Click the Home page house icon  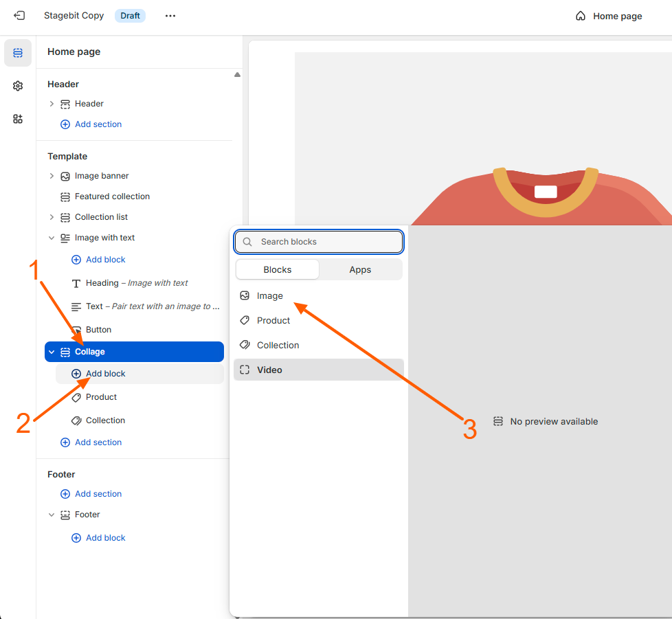581,16
